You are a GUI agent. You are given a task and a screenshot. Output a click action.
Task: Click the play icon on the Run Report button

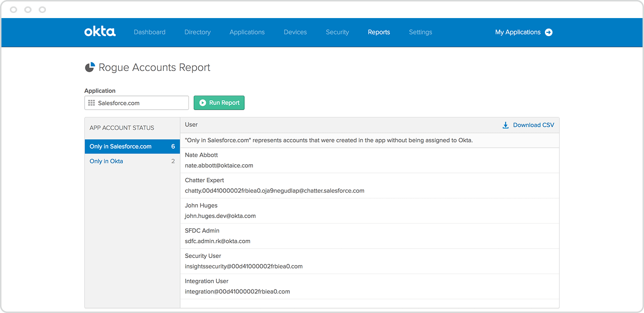pyautogui.click(x=203, y=103)
